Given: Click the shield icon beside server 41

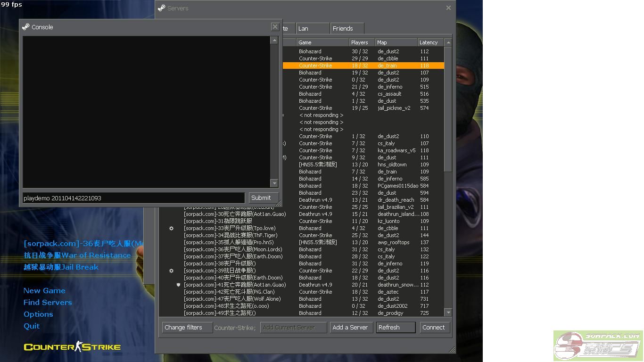Looking at the screenshot, I should tap(179, 285).
